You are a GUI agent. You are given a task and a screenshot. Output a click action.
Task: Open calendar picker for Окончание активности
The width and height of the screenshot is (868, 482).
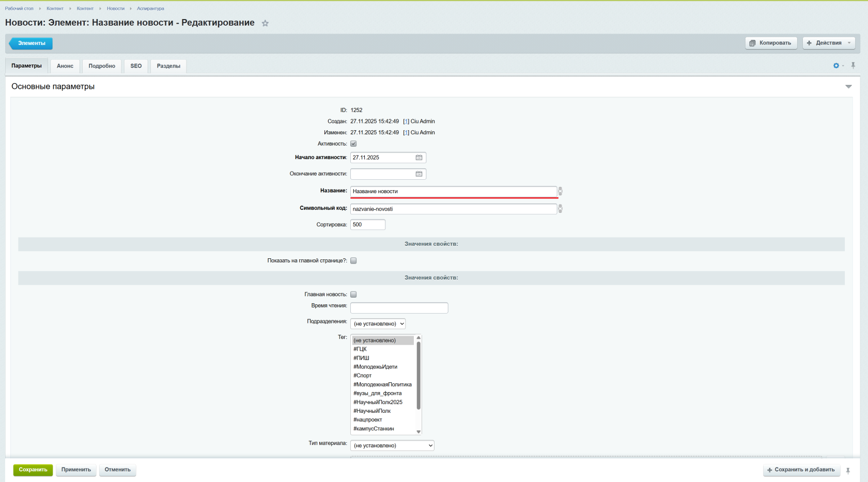(x=419, y=174)
